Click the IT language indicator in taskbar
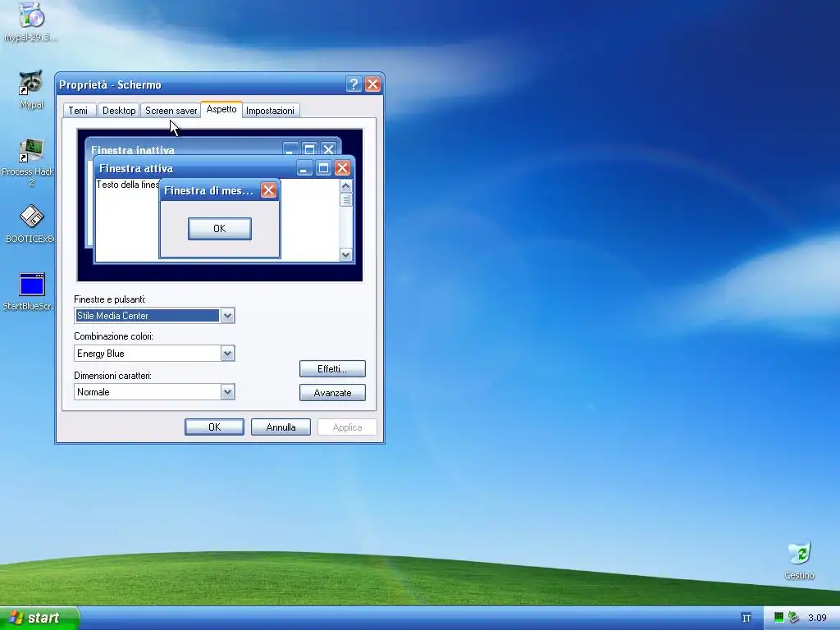840x630 pixels. coord(746,619)
